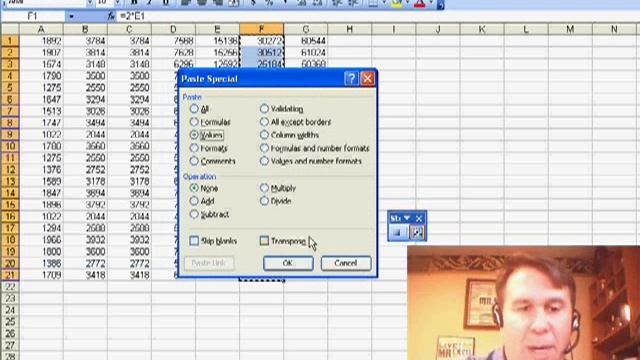Image resolution: width=640 pixels, height=360 pixels.
Task: Apply Percent Style with the % icon
Action: [x=269, y=2]
